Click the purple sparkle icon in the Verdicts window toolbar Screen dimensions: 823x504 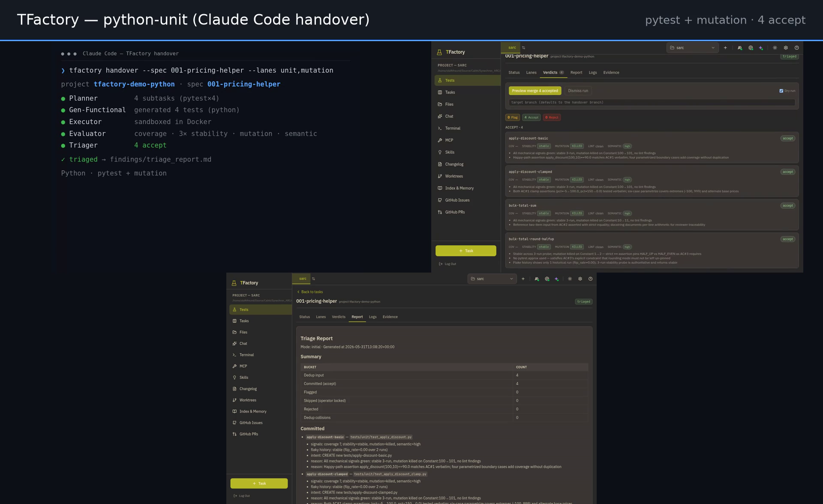point(761,48)
